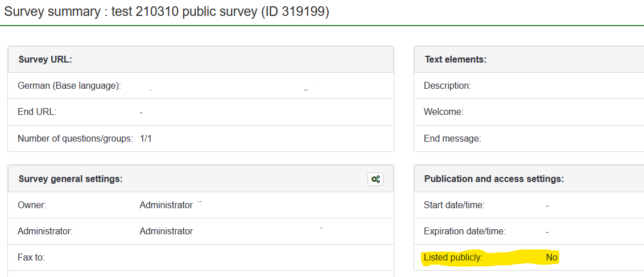Click the Survey general settings header

71,179
